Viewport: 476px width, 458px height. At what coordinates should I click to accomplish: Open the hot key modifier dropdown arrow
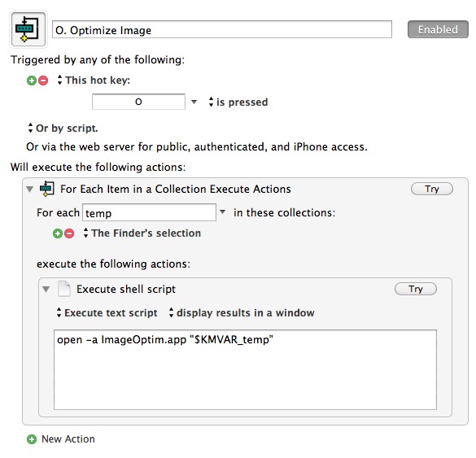coord(194,102)
